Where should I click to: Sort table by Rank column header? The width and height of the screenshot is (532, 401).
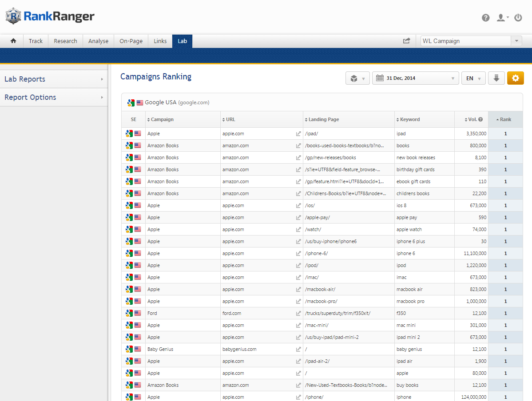(505, 119)
